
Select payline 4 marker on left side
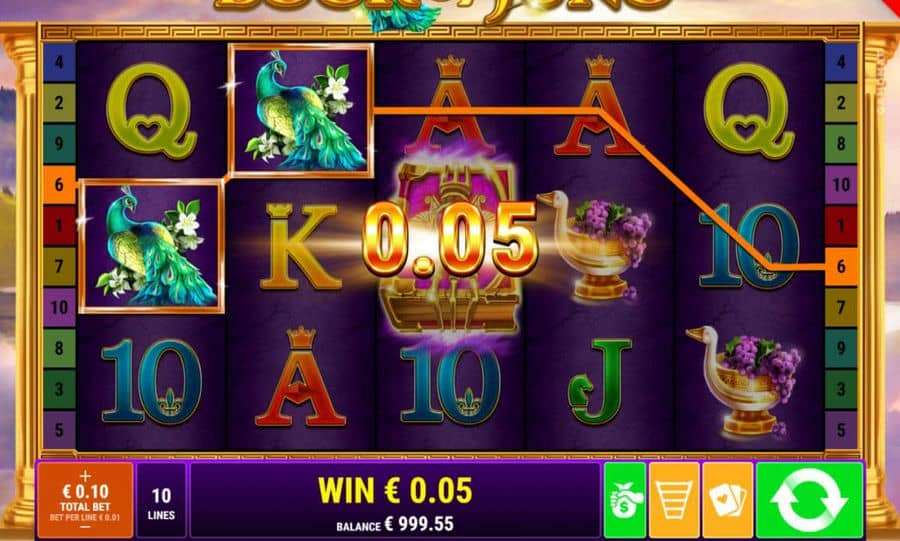(x=59, y=61)
